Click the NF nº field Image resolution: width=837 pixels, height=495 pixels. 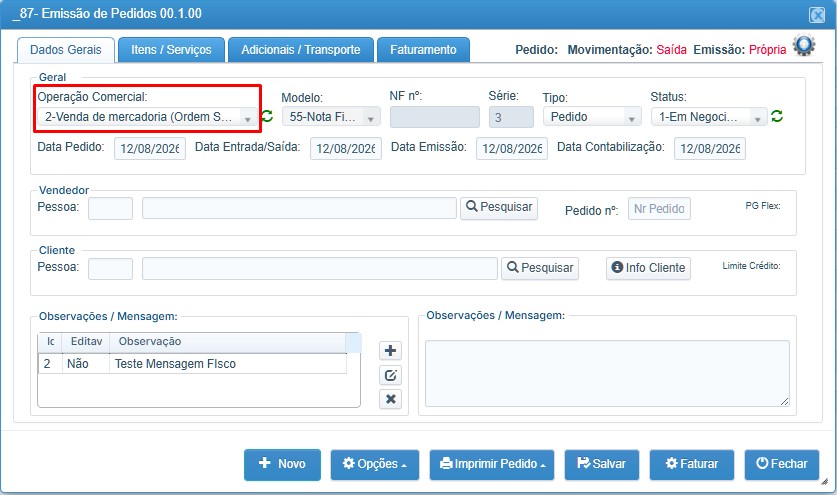click(435, 117)
